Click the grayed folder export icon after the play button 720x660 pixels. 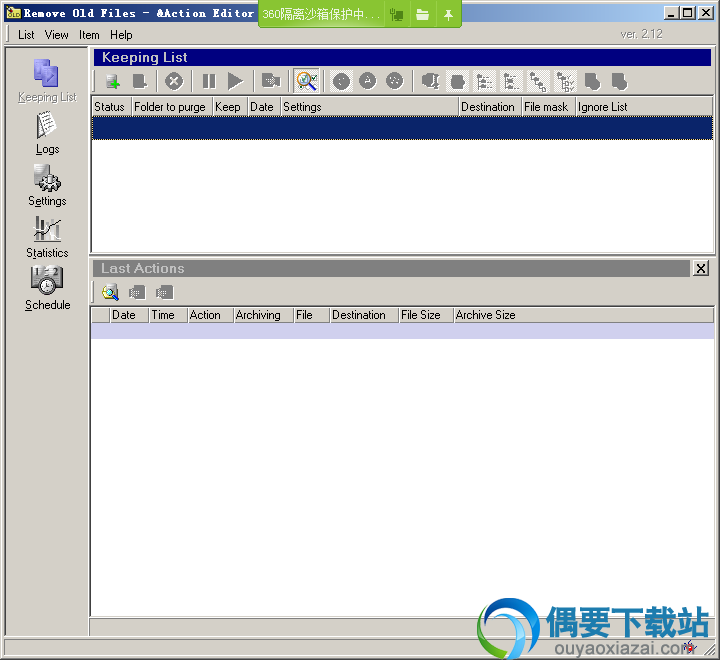[x=271, y=82]
